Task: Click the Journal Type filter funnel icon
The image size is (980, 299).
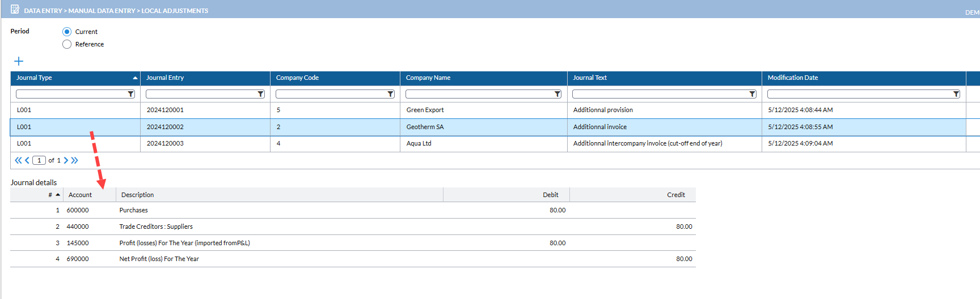Action: pos(131,94)
